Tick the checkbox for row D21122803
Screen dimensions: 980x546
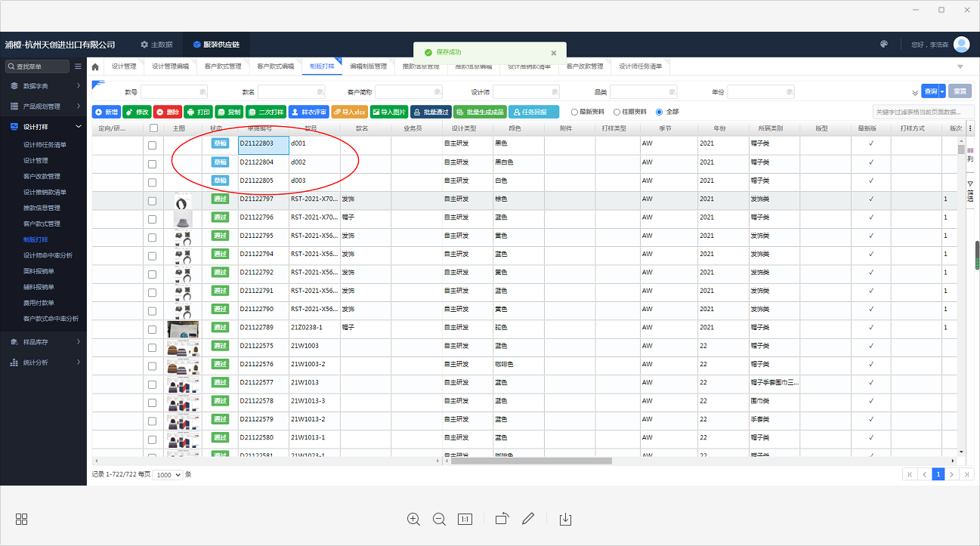pyautogui.click(x=153, y=146)
